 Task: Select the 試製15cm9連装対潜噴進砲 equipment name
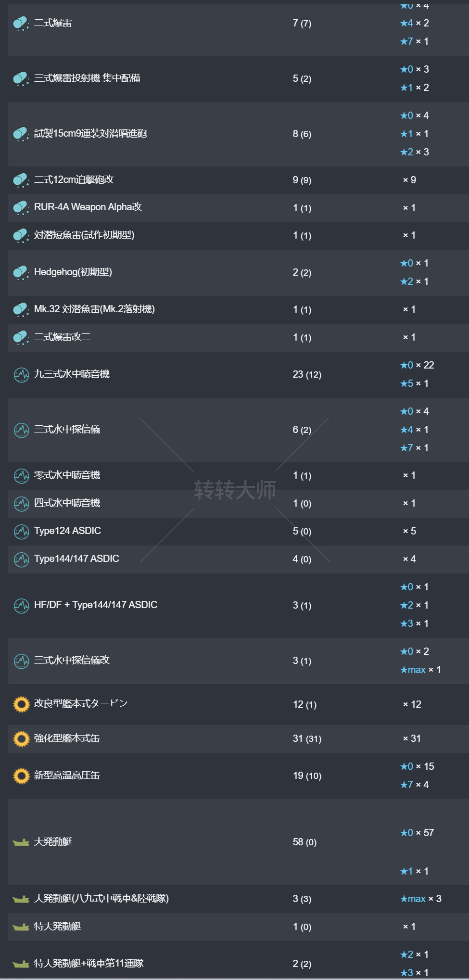[x=90, y=133]
